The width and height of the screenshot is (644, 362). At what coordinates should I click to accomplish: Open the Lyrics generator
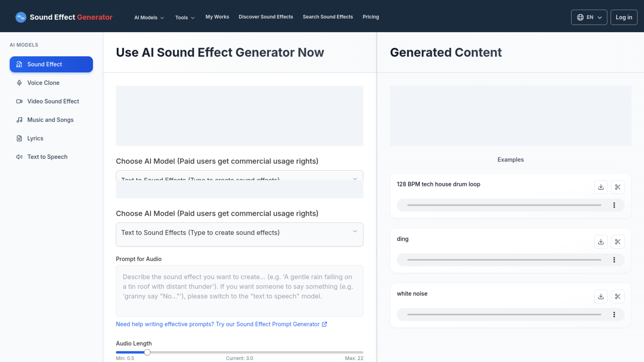pos(35,138)
